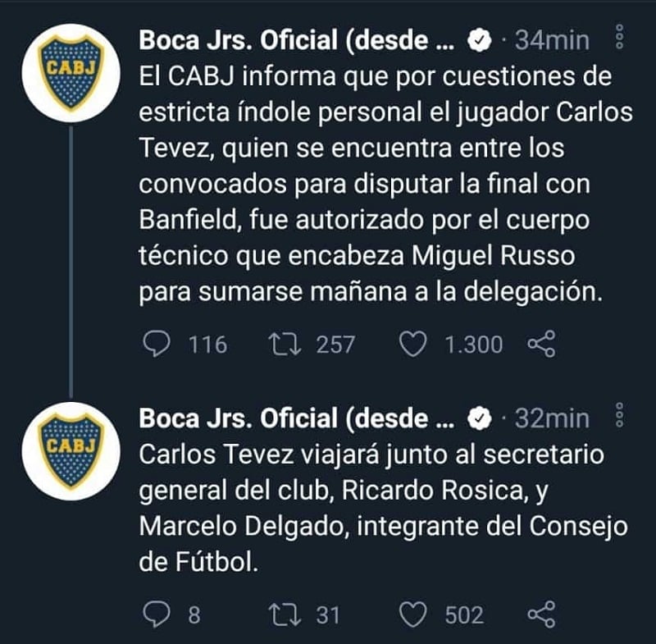Viewport: 656px width, 644px height.
Task: Like the tweet with 502 likes
Action: (417, 614)
